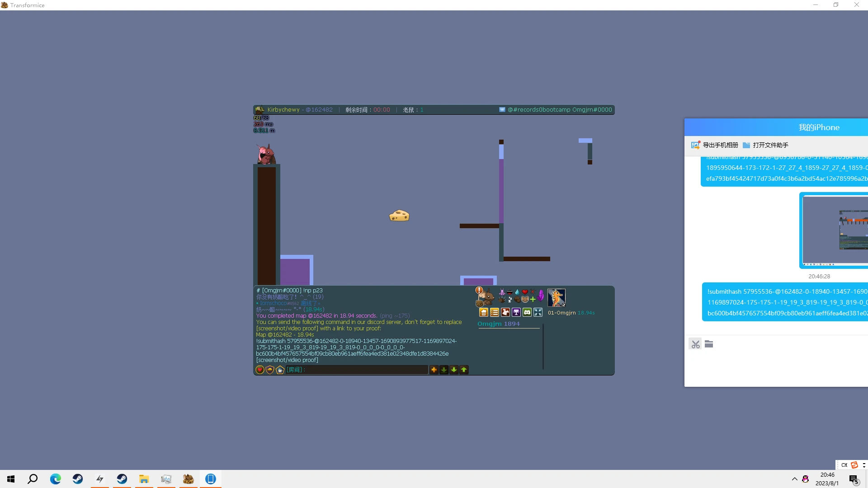Click 导出手机相册 in iPhone window

tap(715, 145)
